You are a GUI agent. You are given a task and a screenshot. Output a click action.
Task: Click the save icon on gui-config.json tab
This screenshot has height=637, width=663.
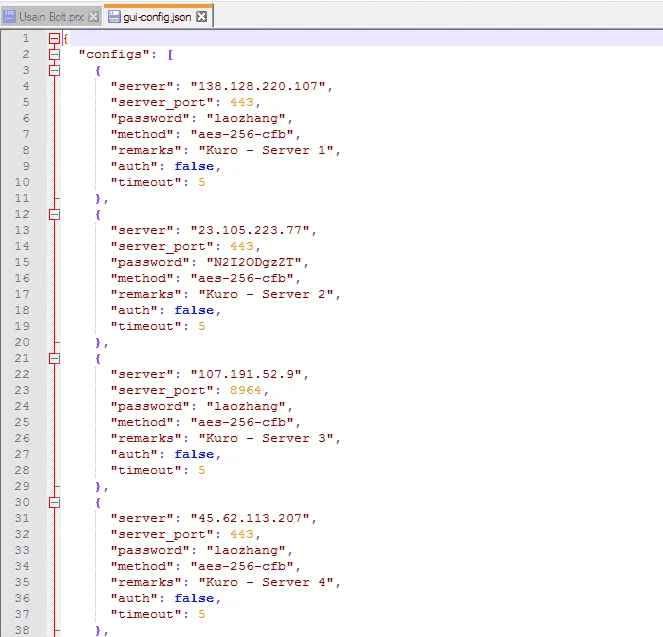[x=114, y=17]
